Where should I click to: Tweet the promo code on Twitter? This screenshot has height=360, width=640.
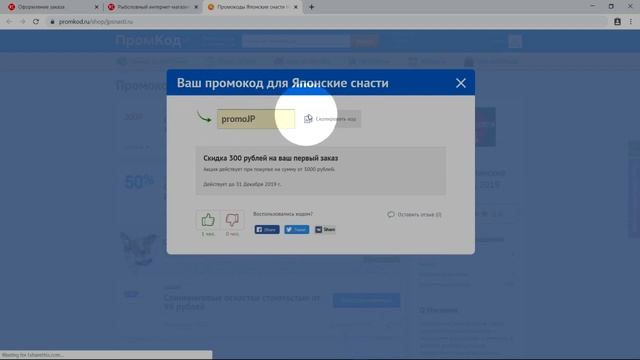pyautogui.click(x=297, y=229)
